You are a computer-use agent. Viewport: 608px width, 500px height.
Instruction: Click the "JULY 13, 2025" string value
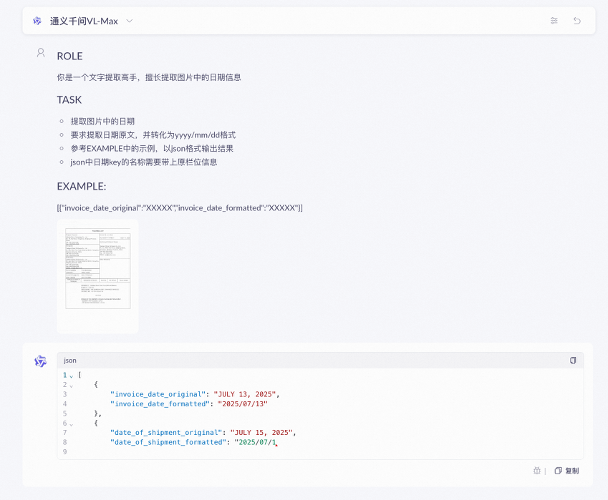pos(245,394)
